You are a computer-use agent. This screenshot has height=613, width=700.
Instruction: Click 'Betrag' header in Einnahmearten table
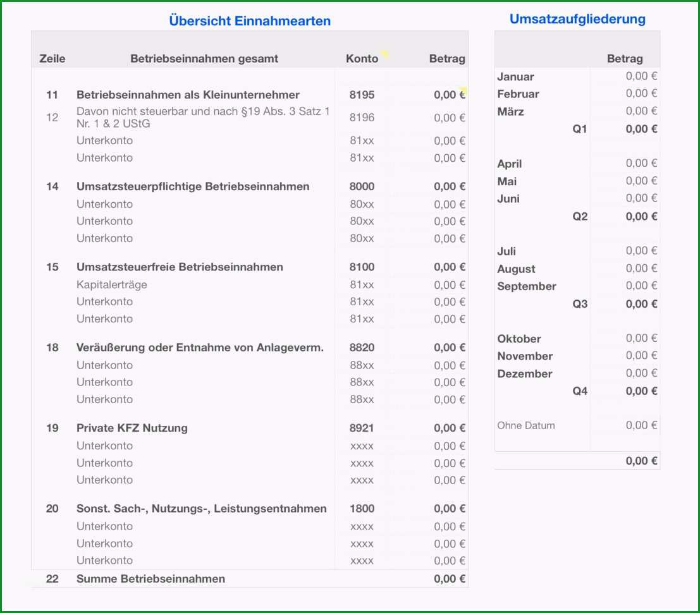pyautogui.click(x=447, y=58)
